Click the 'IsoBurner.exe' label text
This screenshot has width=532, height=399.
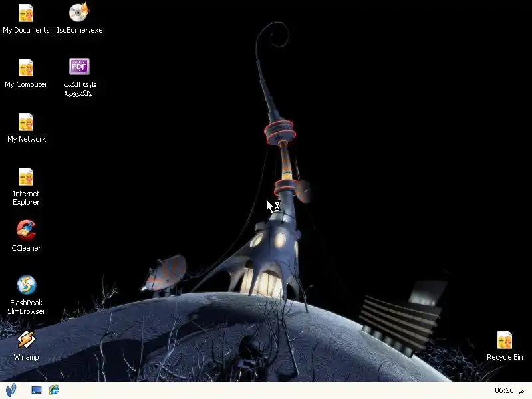79,30
